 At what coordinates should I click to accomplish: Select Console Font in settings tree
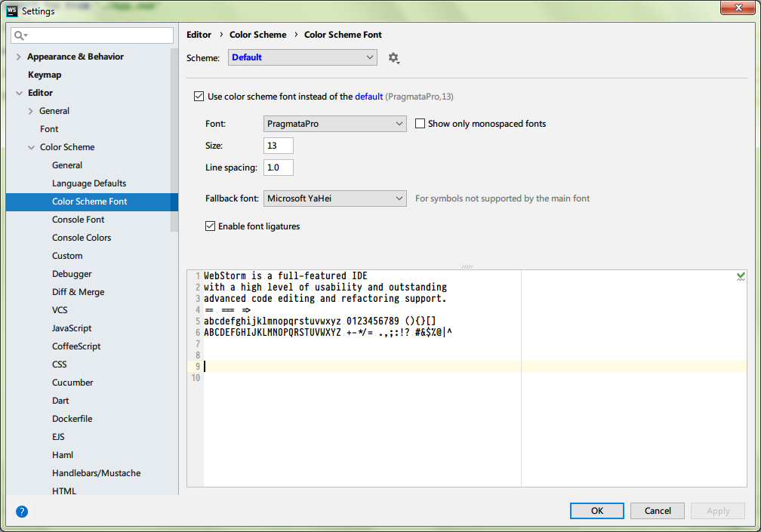(x=79, y=220)
